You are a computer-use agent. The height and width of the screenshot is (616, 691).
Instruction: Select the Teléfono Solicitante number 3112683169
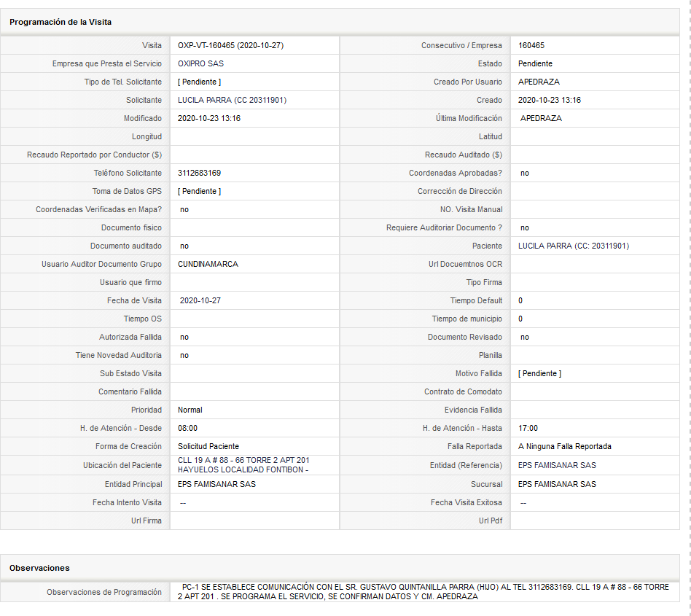199,174
